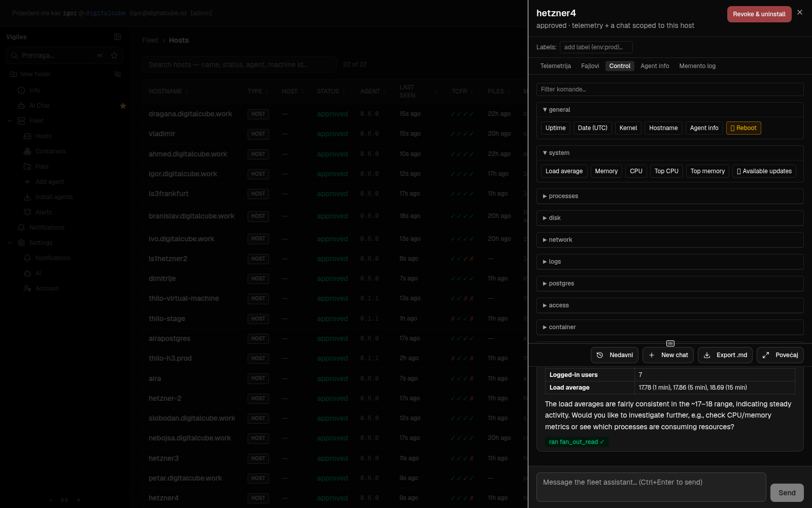812x508 pixels.
Task: Switch to the Telemetrija tab
Action: [x=555, y=66]
